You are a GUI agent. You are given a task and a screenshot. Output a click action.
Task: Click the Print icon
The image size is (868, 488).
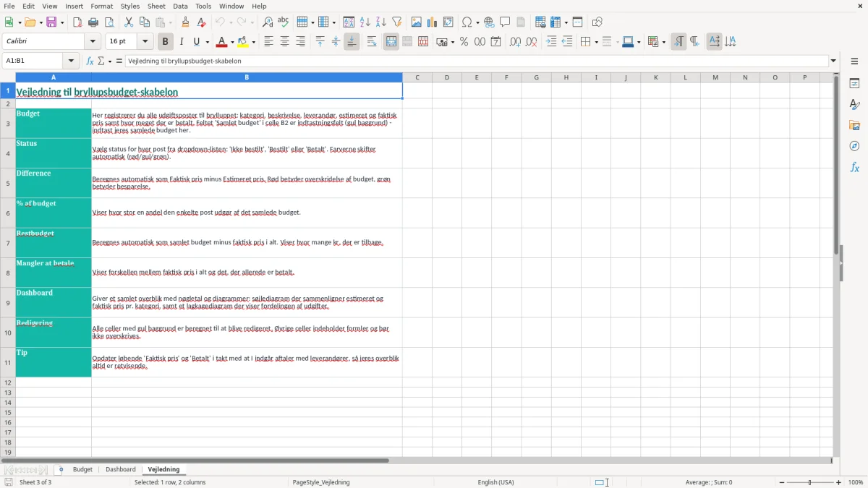pos(93,22)
